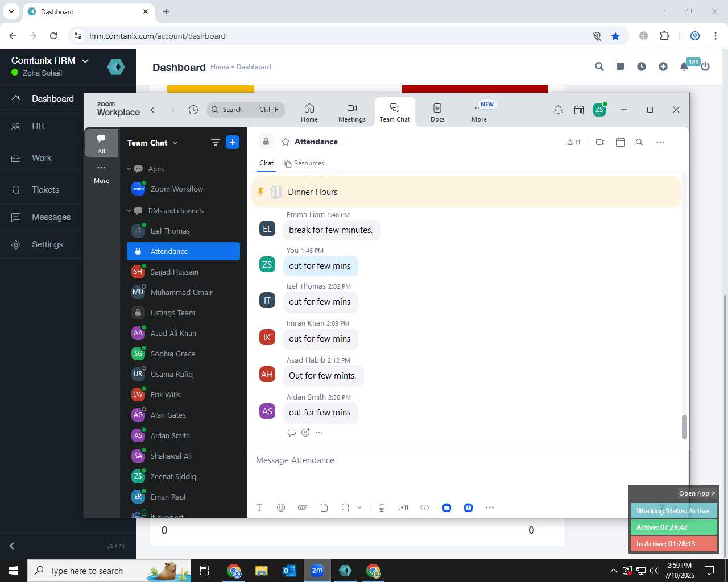Click the Open App button
The image size is (728, 582).
tap(697, 493)
